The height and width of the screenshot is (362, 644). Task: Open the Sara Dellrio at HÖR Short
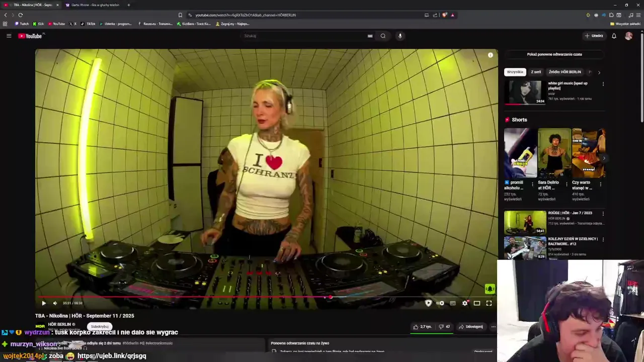click(x=554, y=153)
